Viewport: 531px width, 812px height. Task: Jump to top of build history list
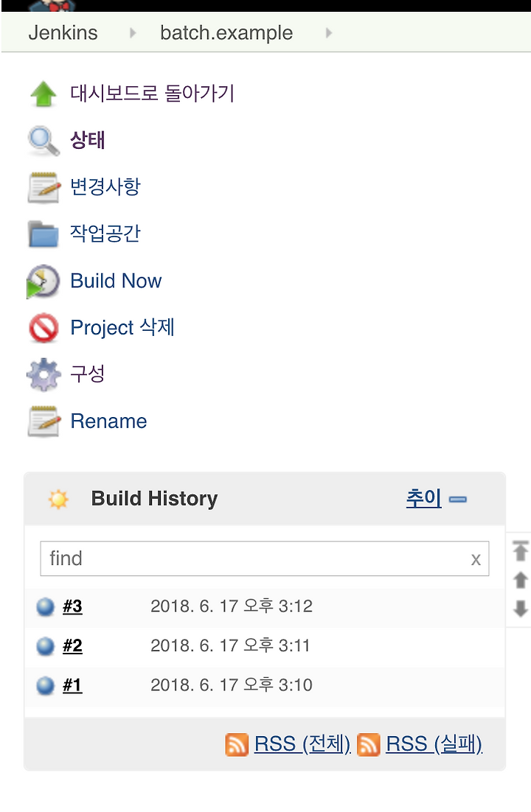521,550
